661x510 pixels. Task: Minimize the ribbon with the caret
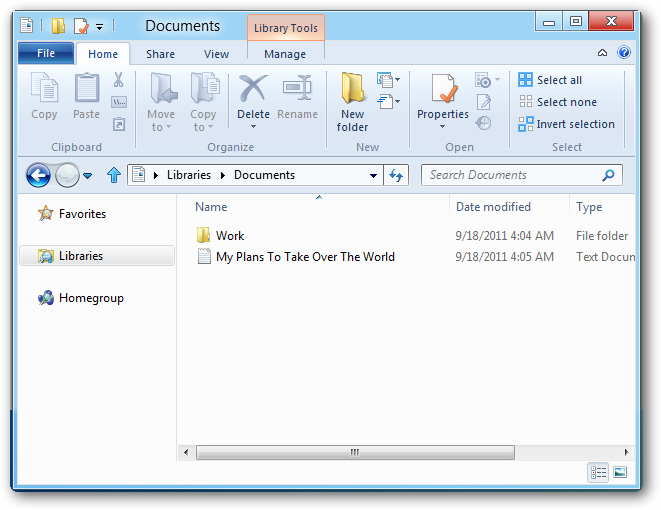click(x=602, y=53)
